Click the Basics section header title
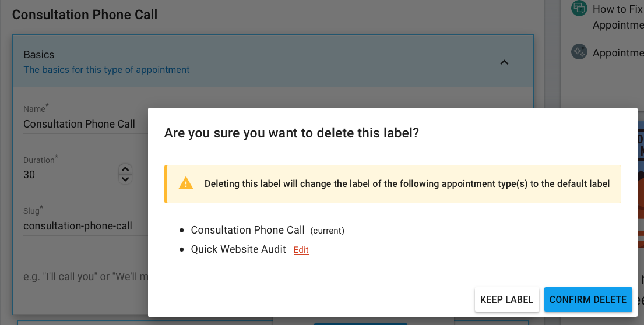This screenshot has width=644, height=325. pyautogui.click(x=39, y=55)
